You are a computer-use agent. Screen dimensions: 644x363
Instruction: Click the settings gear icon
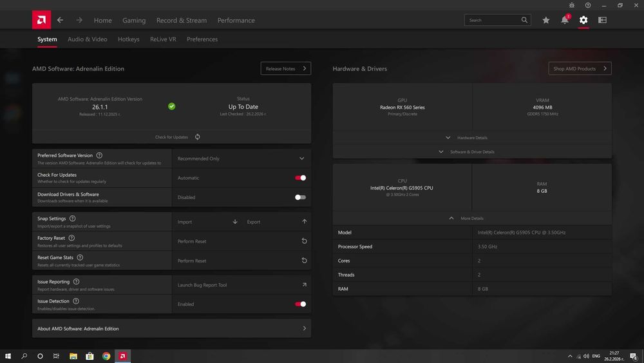point(583,20)
